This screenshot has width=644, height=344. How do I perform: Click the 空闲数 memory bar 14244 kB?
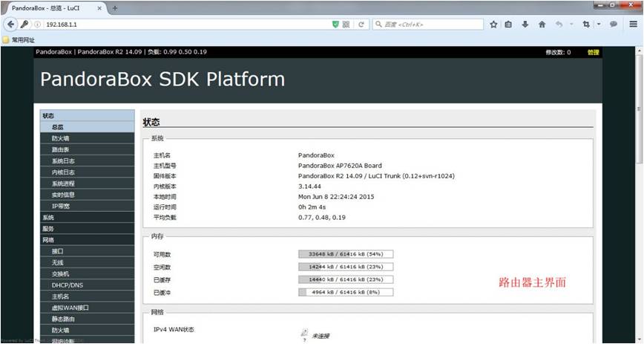(x=346, y=267)
